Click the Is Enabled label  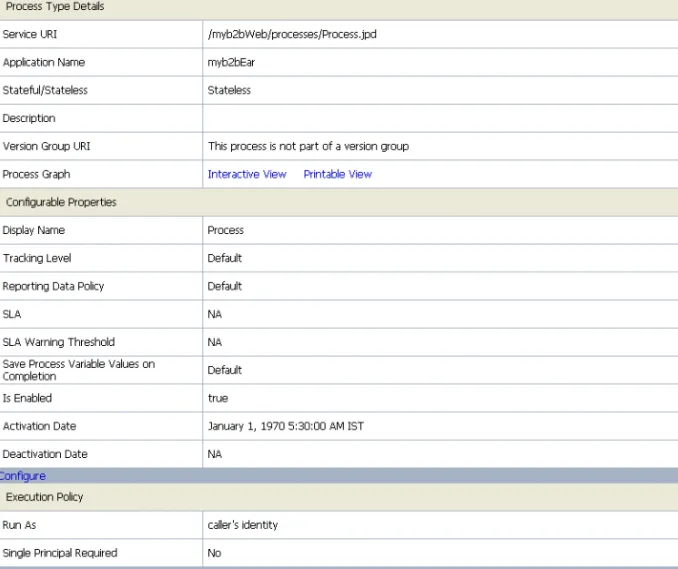click(x=27, y=398)
